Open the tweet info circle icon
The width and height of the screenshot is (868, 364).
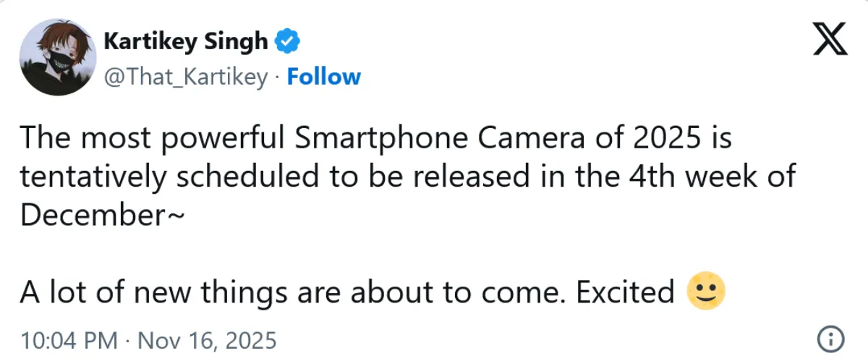(831, 338)
